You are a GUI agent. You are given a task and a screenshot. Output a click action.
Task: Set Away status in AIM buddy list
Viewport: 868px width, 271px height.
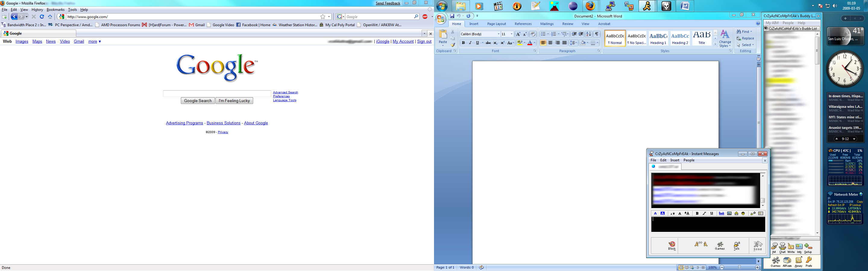click(x=798, y=262)
